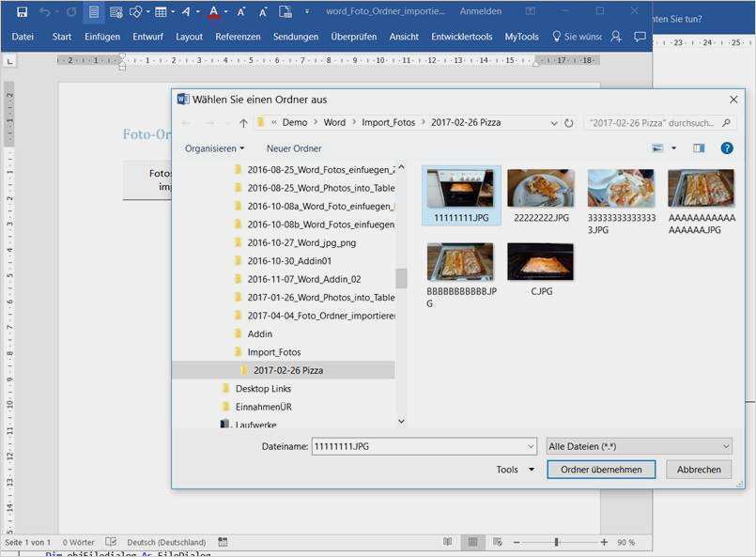
Task: Click the refresh icon in the address bar
Action: pos(568,123)
